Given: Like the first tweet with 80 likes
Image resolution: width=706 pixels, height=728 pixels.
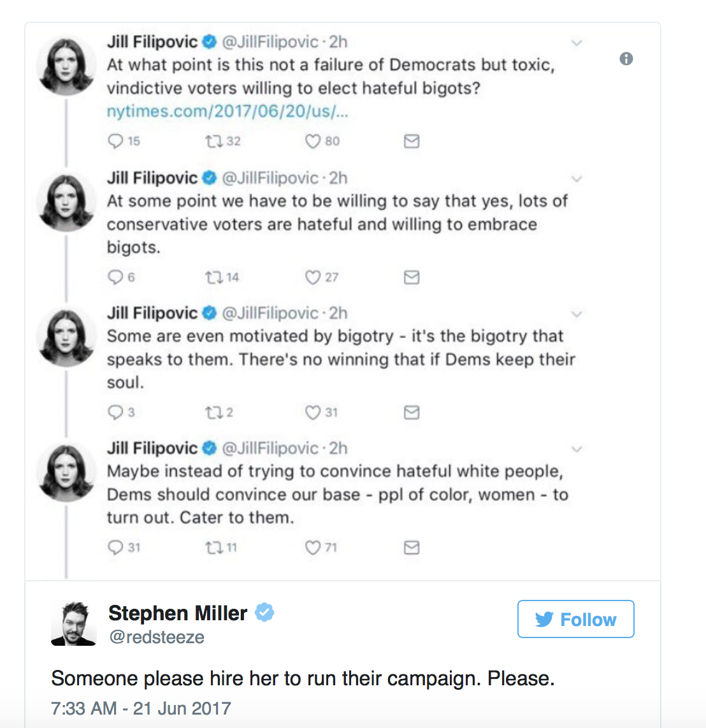Looking at the screenshot, I should (312, 141).
